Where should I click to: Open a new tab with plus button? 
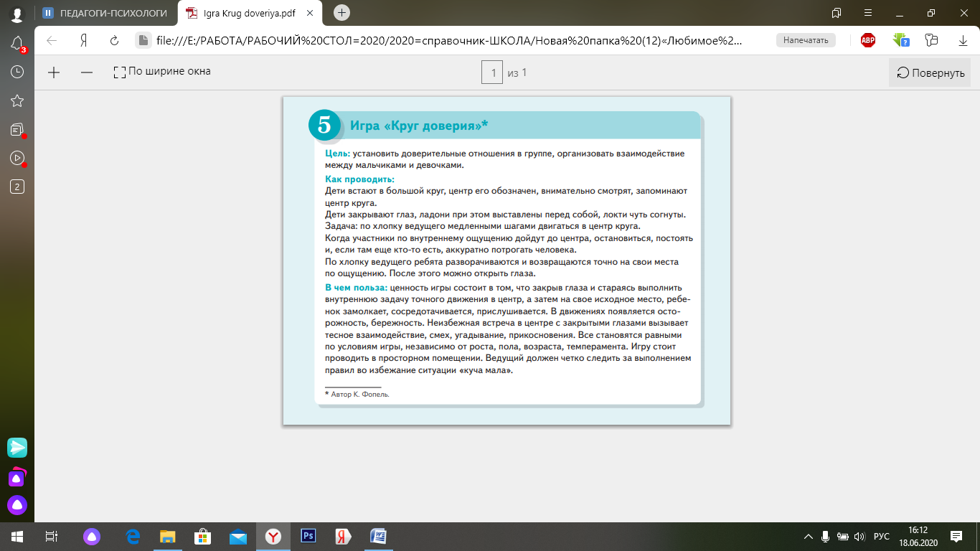[x=342, y=12]
